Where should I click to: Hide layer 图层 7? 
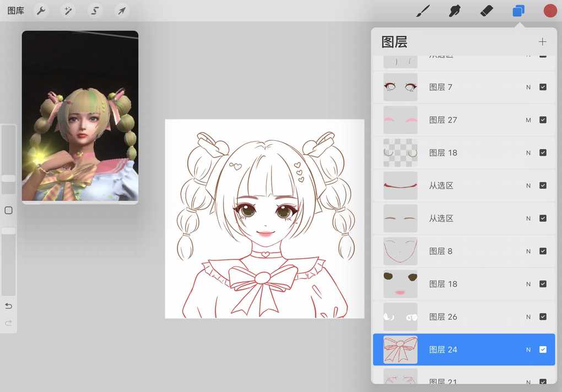(543, 87)
